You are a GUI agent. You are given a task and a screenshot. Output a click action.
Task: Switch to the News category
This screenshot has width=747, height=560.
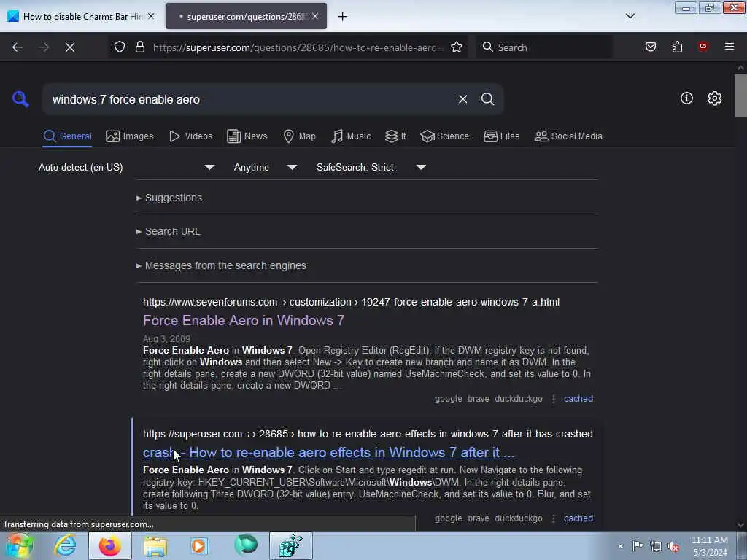[x=247, y=136]
